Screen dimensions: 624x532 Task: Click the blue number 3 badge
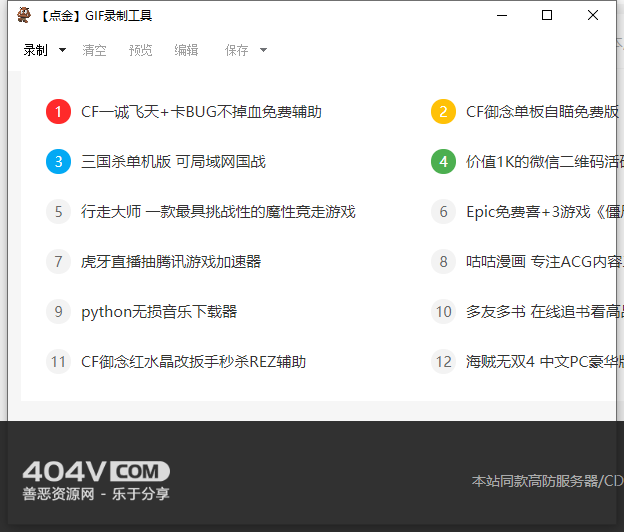click(x=58, y=162)
